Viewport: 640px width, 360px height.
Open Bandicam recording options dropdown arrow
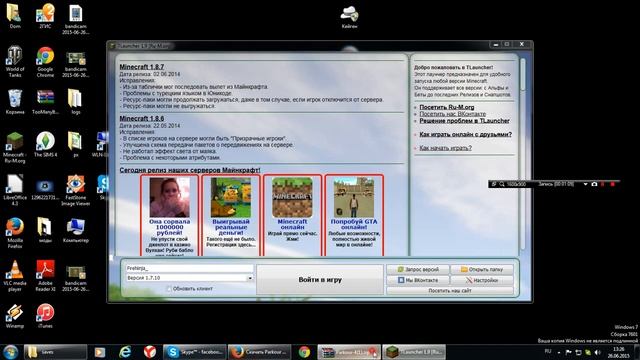click(585, 184)
